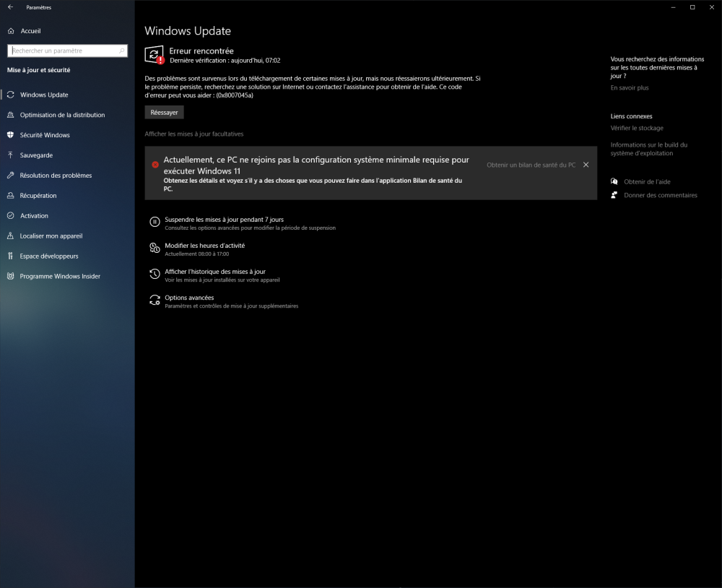This screenshot has width=722, height=588.
Task: Open Résolution des problèmes wrench icon
Action: pos(11,176)
